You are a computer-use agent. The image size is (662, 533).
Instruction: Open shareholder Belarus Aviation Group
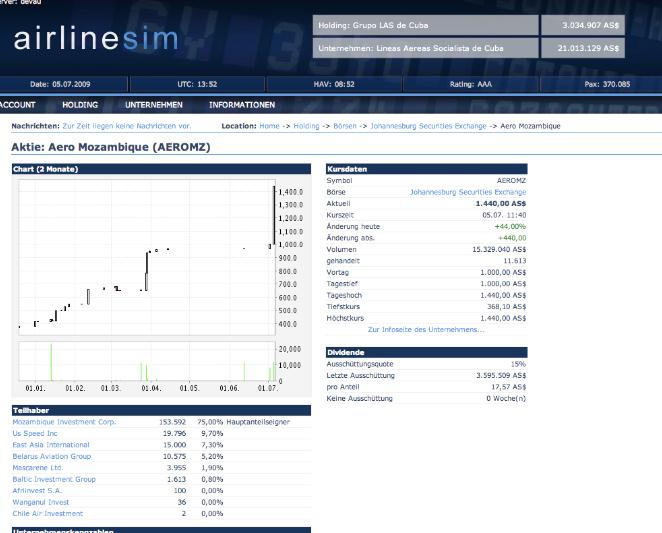click(52, 456)
